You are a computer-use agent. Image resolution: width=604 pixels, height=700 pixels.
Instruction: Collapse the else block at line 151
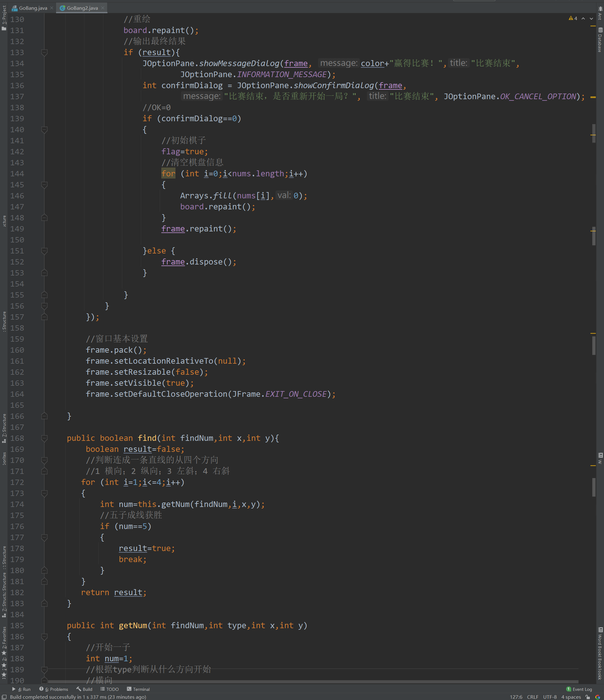[44, 251]
